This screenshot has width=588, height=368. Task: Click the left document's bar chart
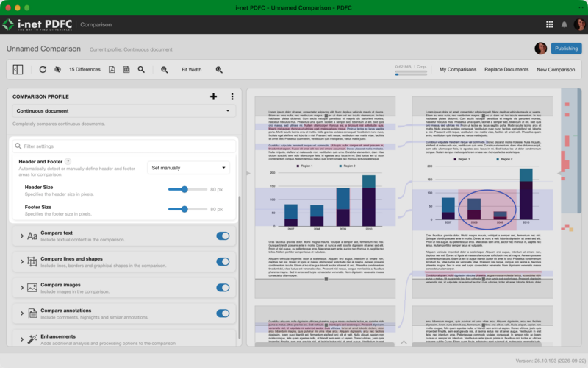tap(325, 197)
